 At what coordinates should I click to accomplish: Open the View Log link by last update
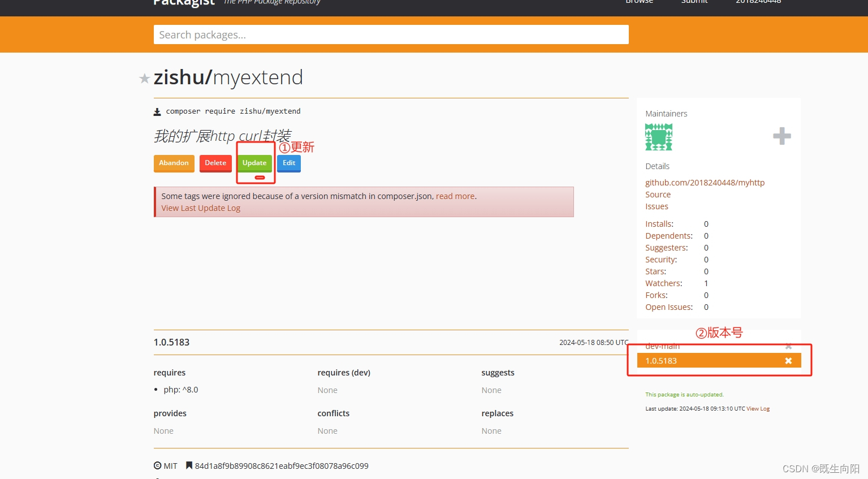[x=758, y=408]
